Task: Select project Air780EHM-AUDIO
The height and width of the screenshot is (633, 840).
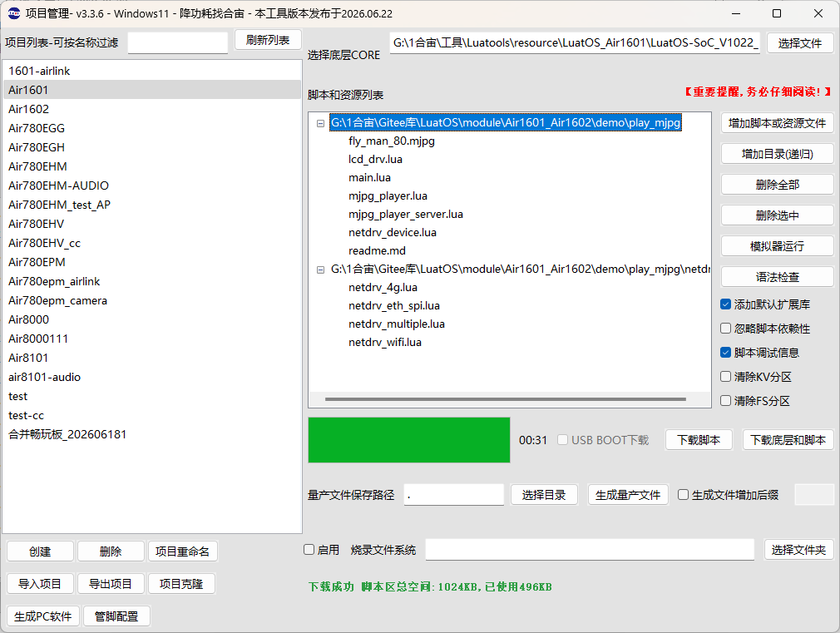Action: (x=152, y=185)
